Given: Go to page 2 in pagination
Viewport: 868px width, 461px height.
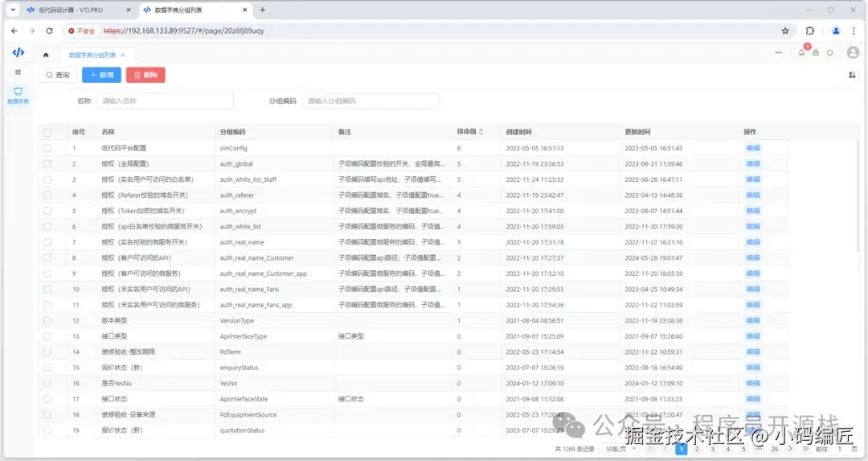Looking at the screenshot, I should 697,449.
